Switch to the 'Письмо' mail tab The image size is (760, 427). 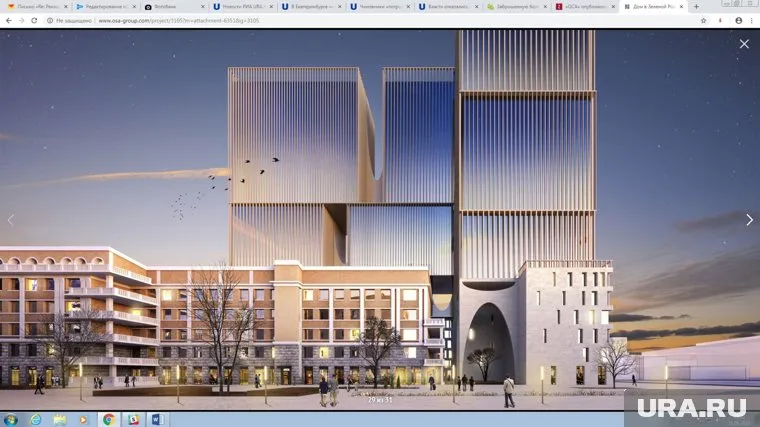tap(34, 6)
